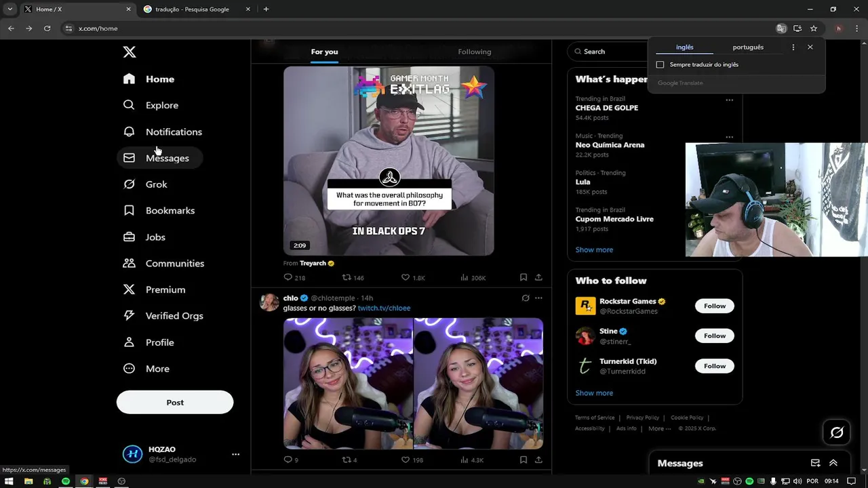Select the português tab in translate popup
868x488 pixels.
(x=748, y=47)
